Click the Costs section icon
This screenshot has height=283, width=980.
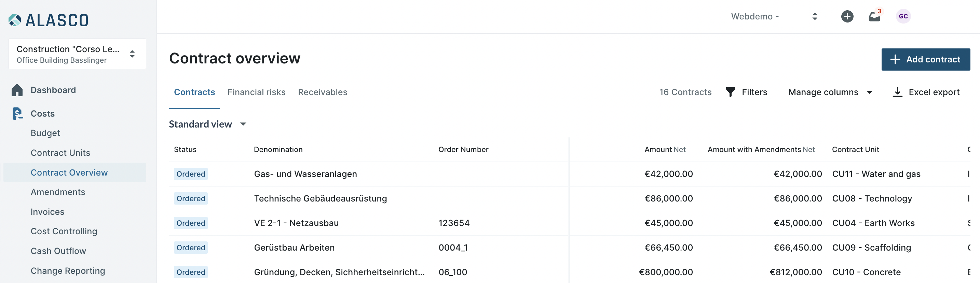[17, 114]
